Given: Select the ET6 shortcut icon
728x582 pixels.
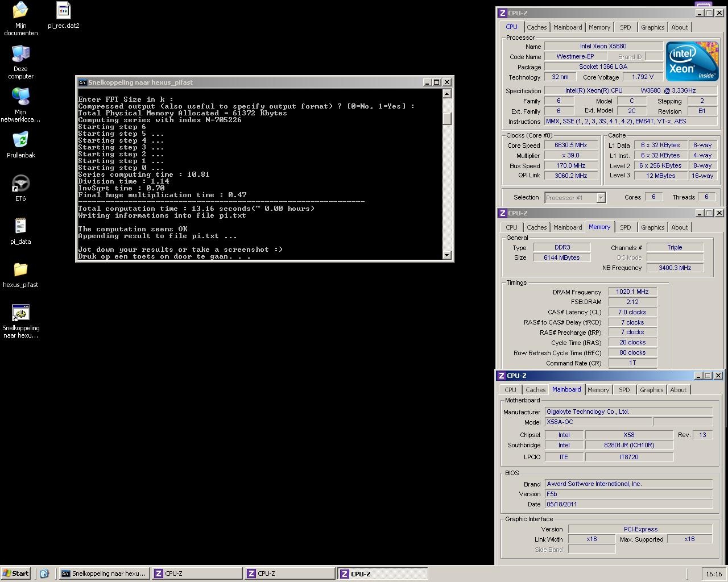Looking at the screenshot, I should (x=20, y=183).
